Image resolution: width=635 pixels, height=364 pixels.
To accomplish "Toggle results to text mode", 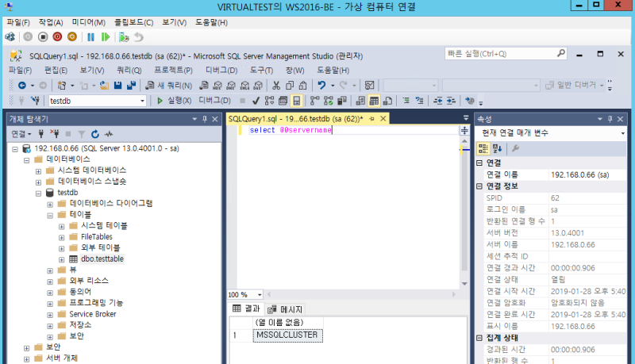I will click(360, 101).
